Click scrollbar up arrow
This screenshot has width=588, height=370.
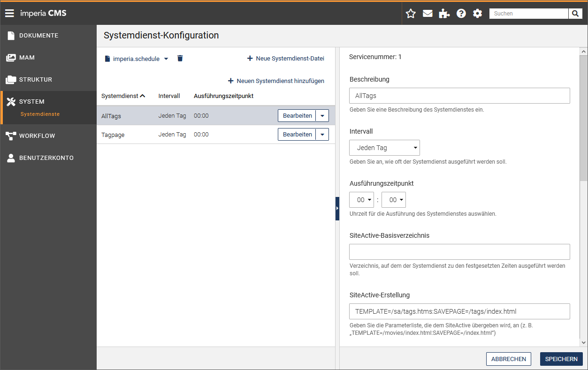click(584, 52)
